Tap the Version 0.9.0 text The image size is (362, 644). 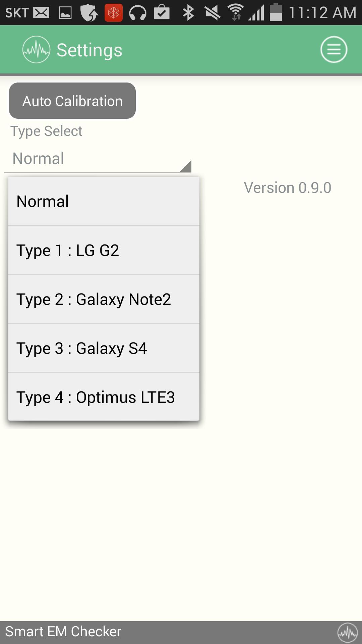coord(287,188)
